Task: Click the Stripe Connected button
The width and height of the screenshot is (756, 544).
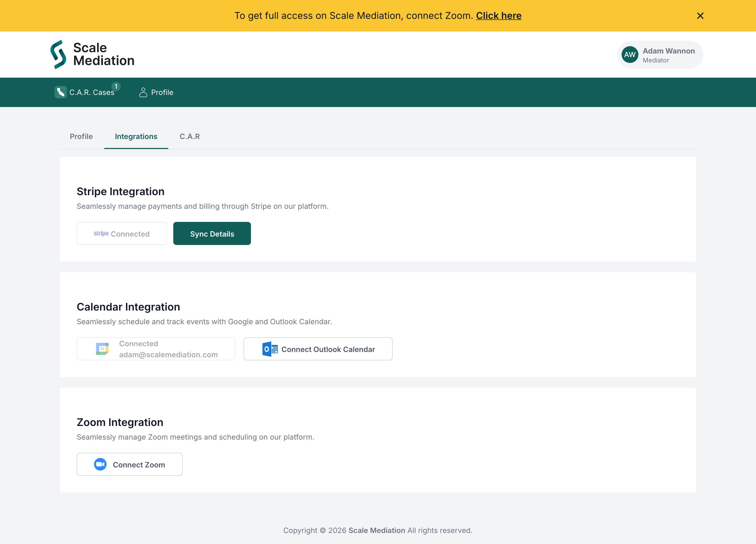Action: point(122,233)
